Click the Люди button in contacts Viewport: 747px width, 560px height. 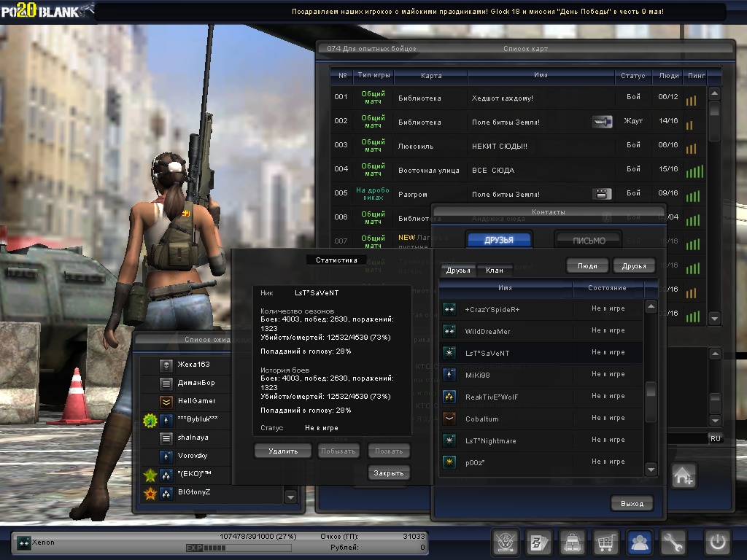587,266
